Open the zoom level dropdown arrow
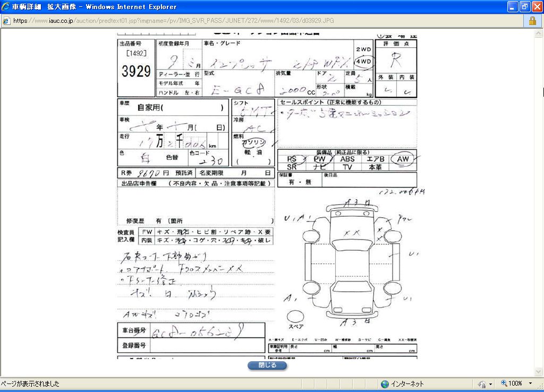 (x=531, y=384)
